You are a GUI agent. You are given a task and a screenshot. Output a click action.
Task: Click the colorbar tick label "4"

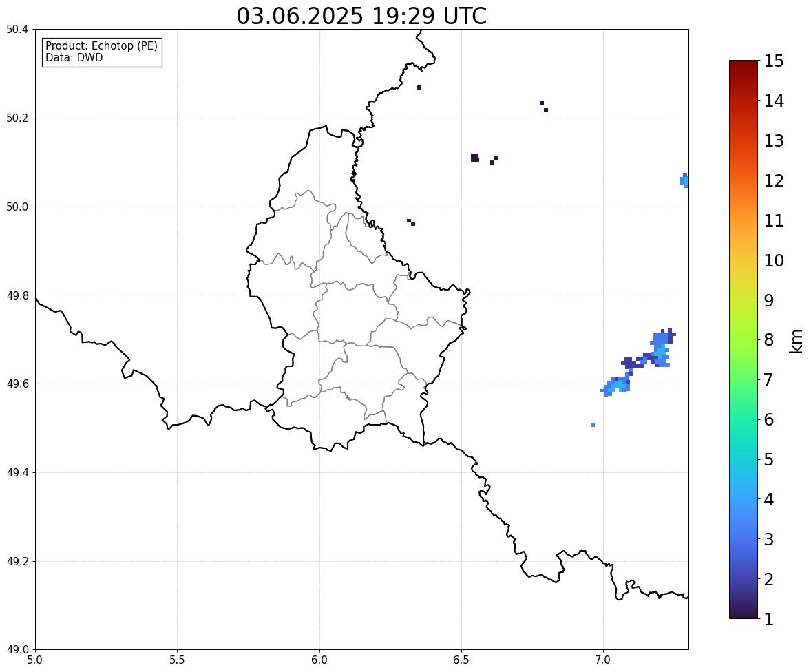(769, 500)
